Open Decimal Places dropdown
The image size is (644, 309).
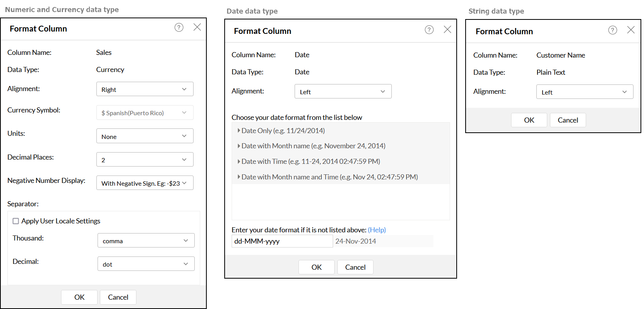[x=145, y=160]
